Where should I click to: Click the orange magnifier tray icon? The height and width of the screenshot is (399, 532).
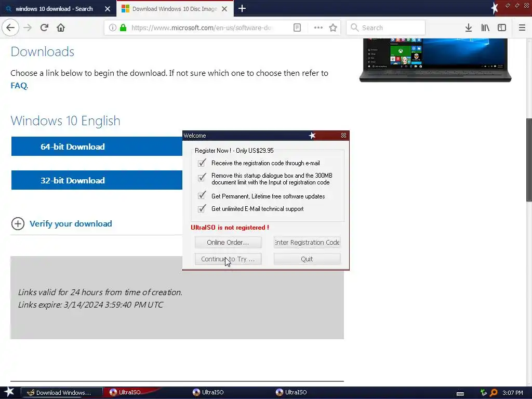(494, 393)
